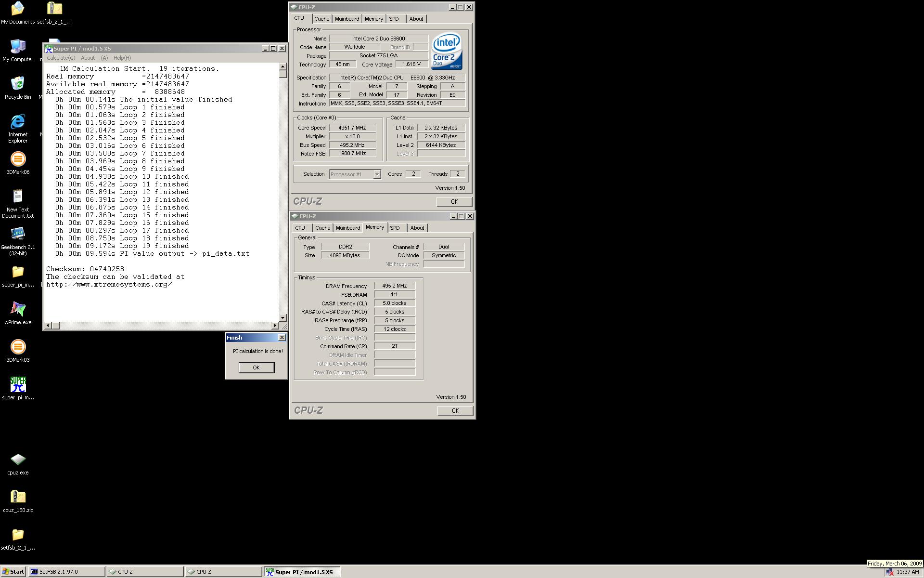The height and width of the screenshot is (578, 924).
Task: Open Mainboard tab in bottom CPU-Z
Action: click(348, 228)
